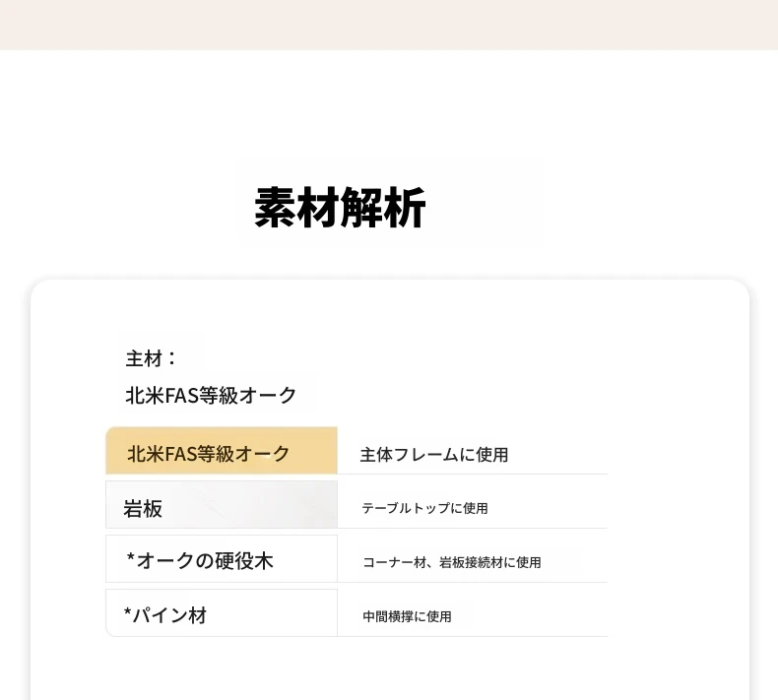
Task: Click "FAS" in the 主材 description line
Action: (178, 396)
